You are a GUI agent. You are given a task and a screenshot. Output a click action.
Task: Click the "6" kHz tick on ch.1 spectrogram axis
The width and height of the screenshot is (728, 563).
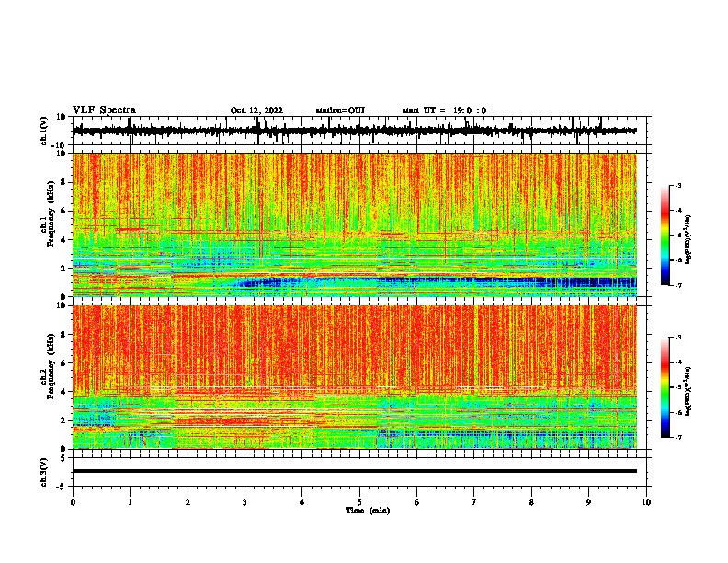coord(64,211)
